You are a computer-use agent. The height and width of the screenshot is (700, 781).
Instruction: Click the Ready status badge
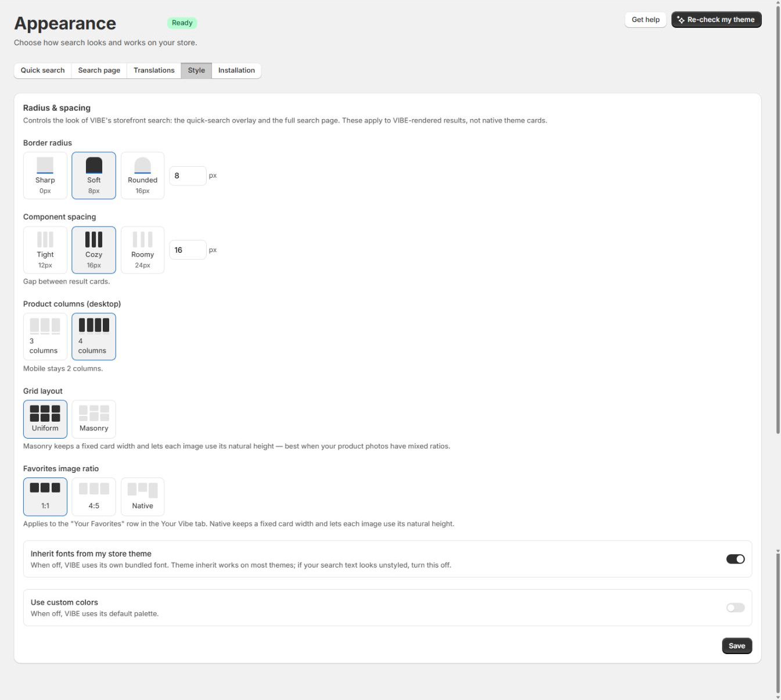click(x=182, y=23)
